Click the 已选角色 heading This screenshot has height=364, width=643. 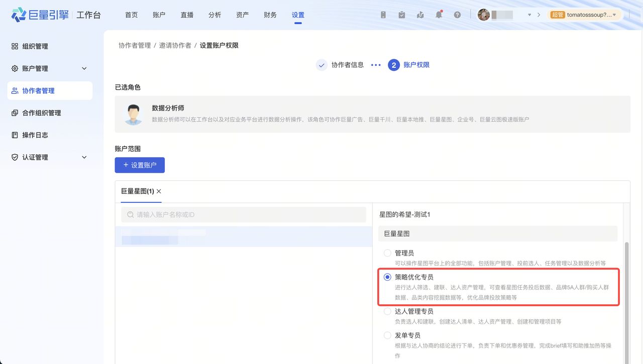128,87
